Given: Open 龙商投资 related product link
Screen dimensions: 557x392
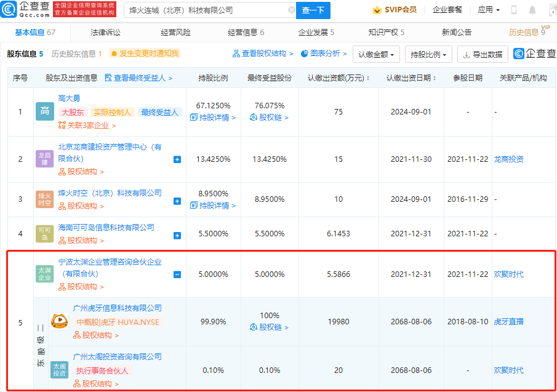Looking at the screenshot, I should pyautogui.click(x=509, y=159).
